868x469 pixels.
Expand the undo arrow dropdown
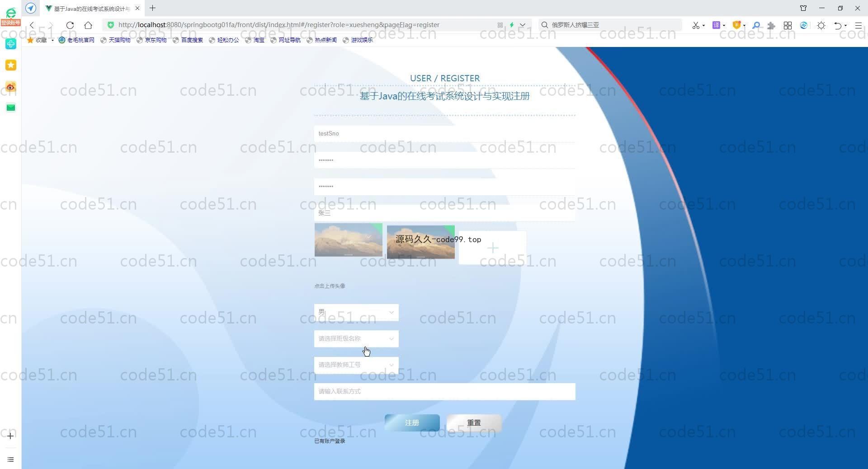tap(845, 25)
